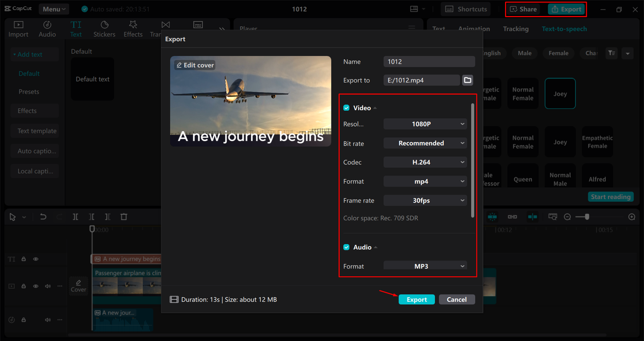Click the voice filter icon beside Cha...
644x341 pixels.
[x=611, y=53]
